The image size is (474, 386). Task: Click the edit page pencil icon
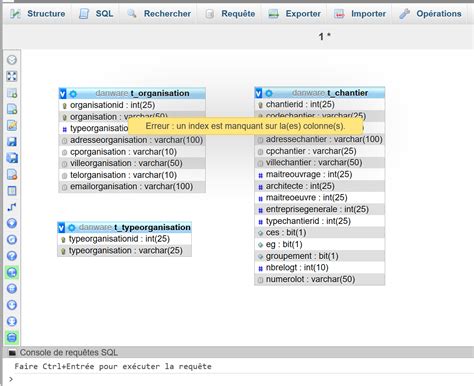point(12,125)
